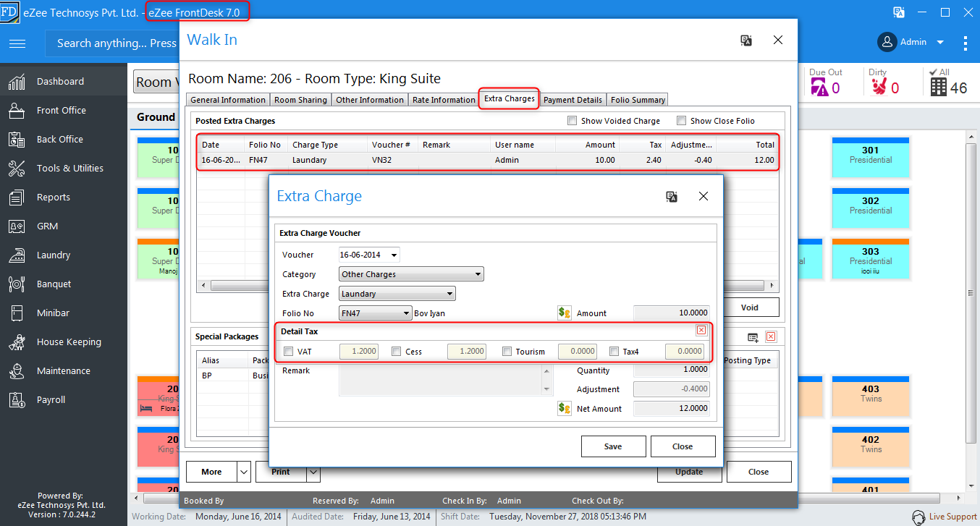Open the vertical three-dot options menu
The image size is (980, 526).
966,43
